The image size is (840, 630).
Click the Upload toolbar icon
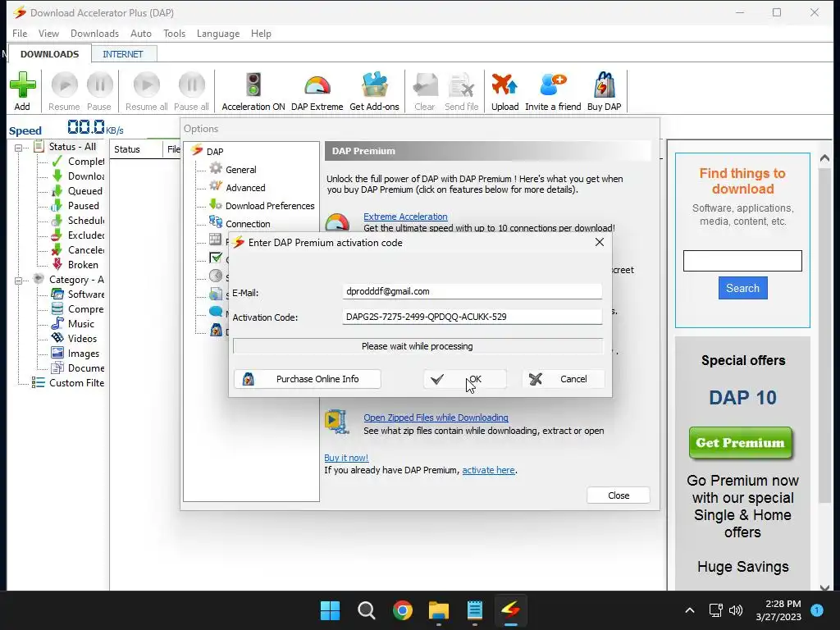pyautogui.click(x=504, y=85)
